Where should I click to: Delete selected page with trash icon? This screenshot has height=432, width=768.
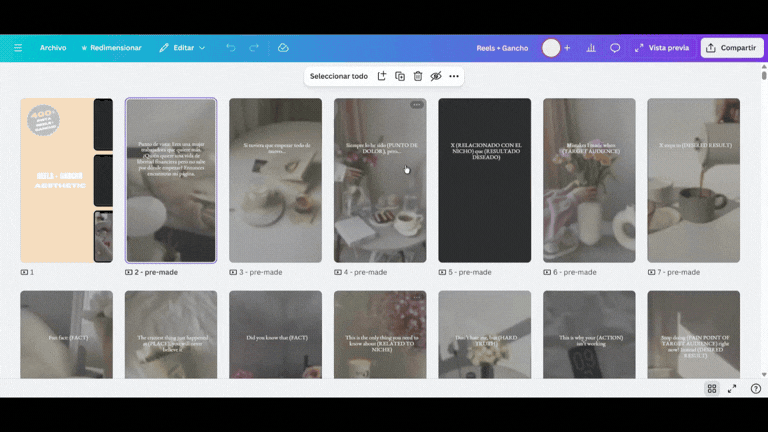point(418,76)
